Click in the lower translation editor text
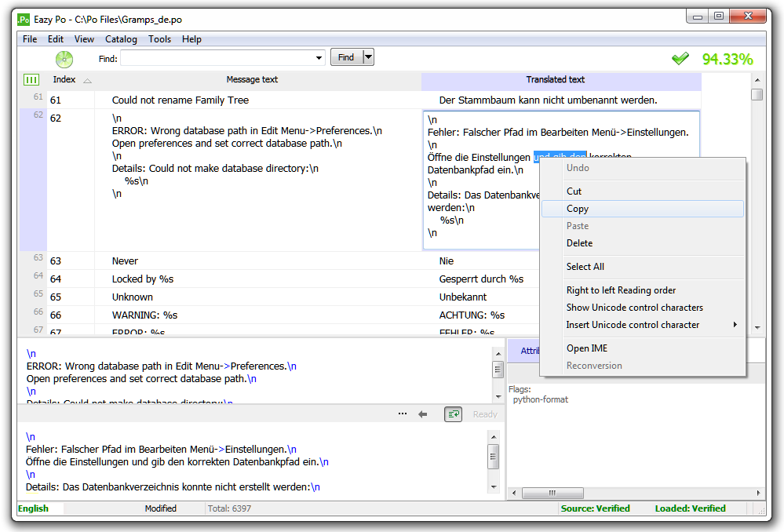The width and height of the screenshot is (784, 532). [x=253, y=462]
